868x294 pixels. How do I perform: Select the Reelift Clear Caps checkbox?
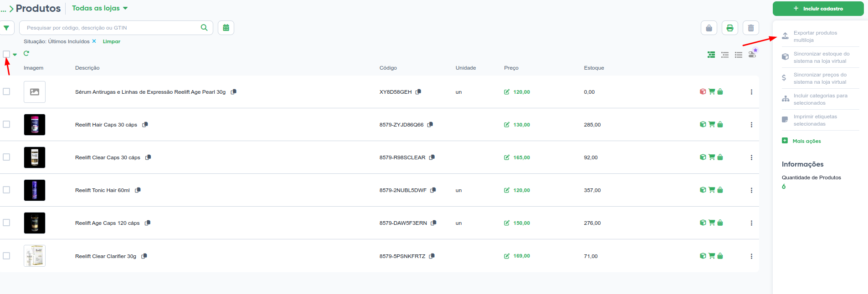pyautogui.click(x=6, y=157)
